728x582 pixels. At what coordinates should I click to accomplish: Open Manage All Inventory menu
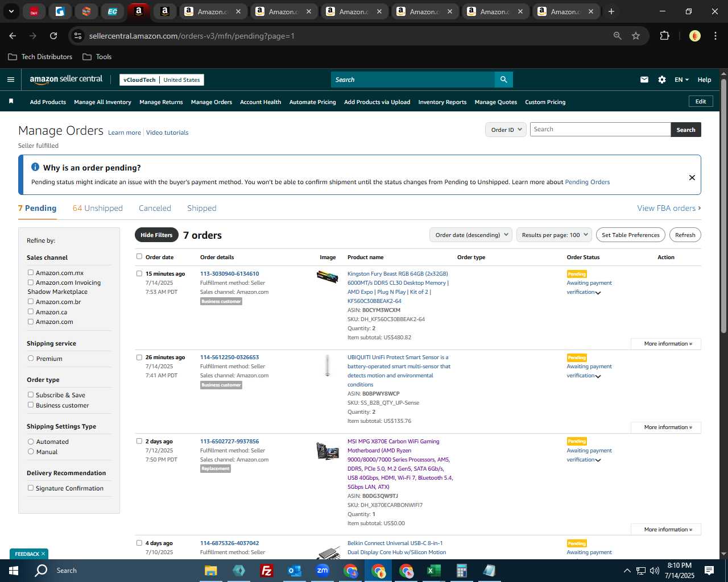coord(102,102)
